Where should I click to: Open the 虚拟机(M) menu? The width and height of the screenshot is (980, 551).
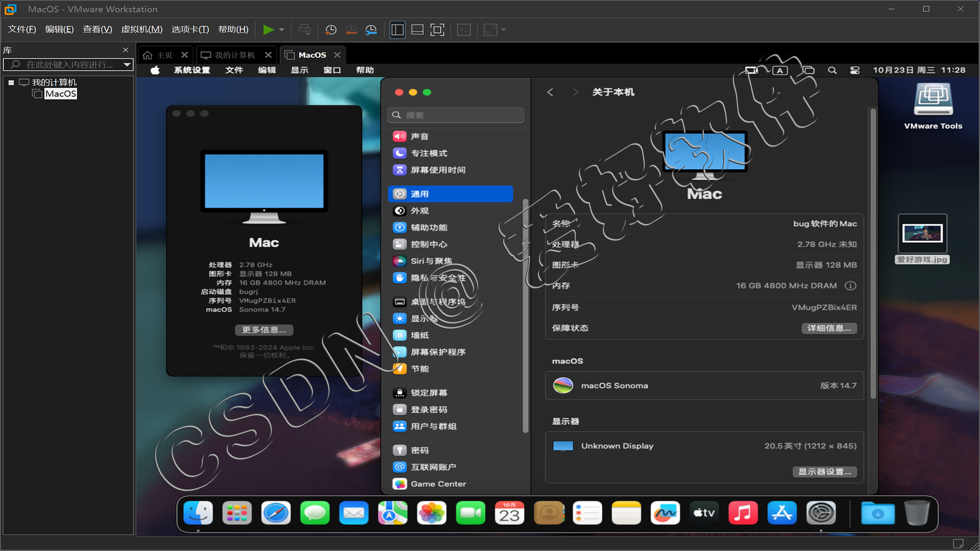[142, 30]
